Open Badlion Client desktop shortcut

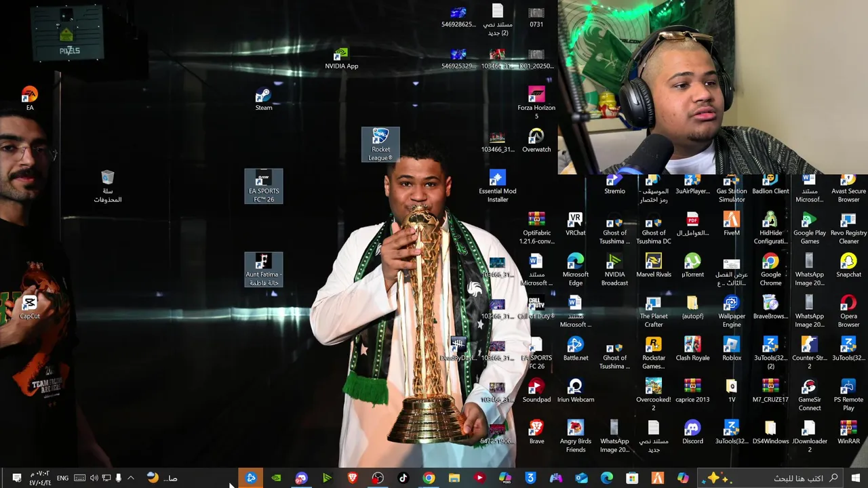coord(770,185)
